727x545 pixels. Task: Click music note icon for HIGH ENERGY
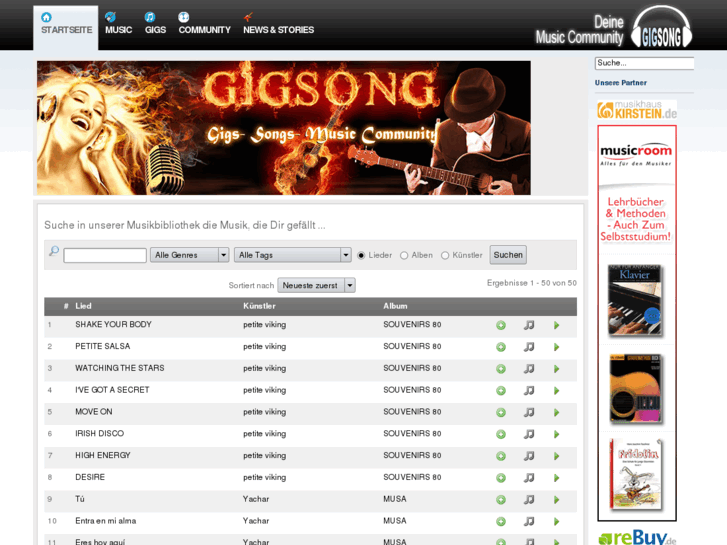(529, 456)
